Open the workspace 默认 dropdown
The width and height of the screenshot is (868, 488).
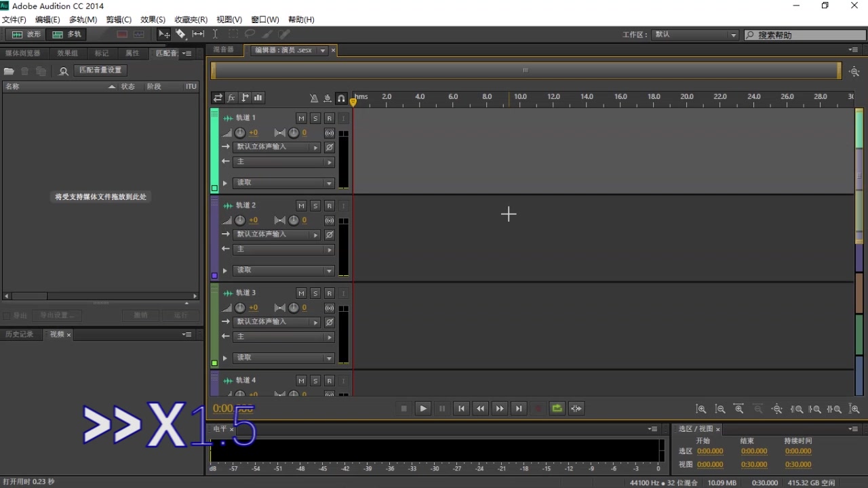pos(696,35)
